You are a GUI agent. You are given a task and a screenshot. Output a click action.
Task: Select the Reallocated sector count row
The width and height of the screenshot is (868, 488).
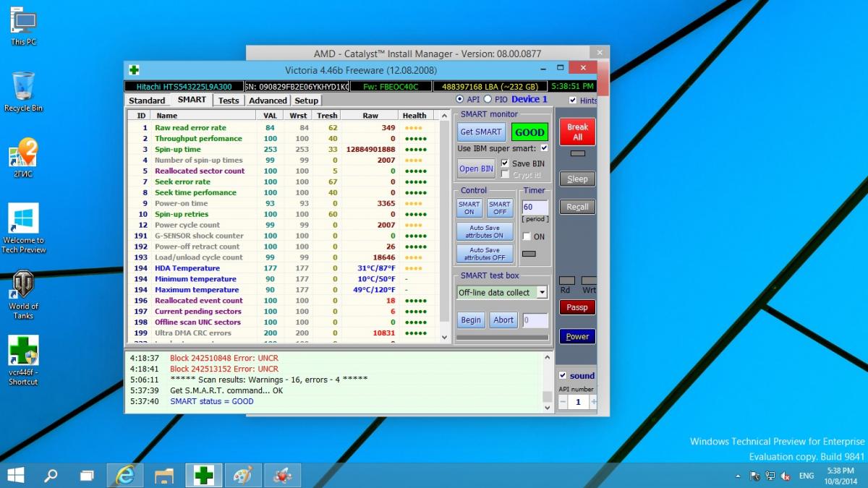pyautogui.click(x=282, y=171)
